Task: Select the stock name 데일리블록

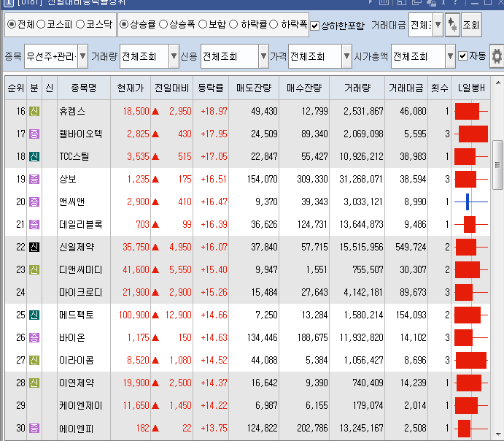Action: click(x=81, y=225)
